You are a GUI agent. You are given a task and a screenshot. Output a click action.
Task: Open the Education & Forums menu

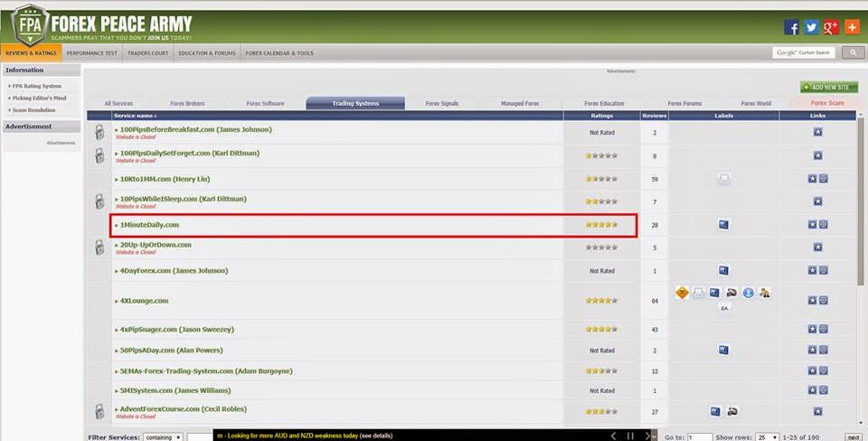pyautogui.click(x=207, y=53)
